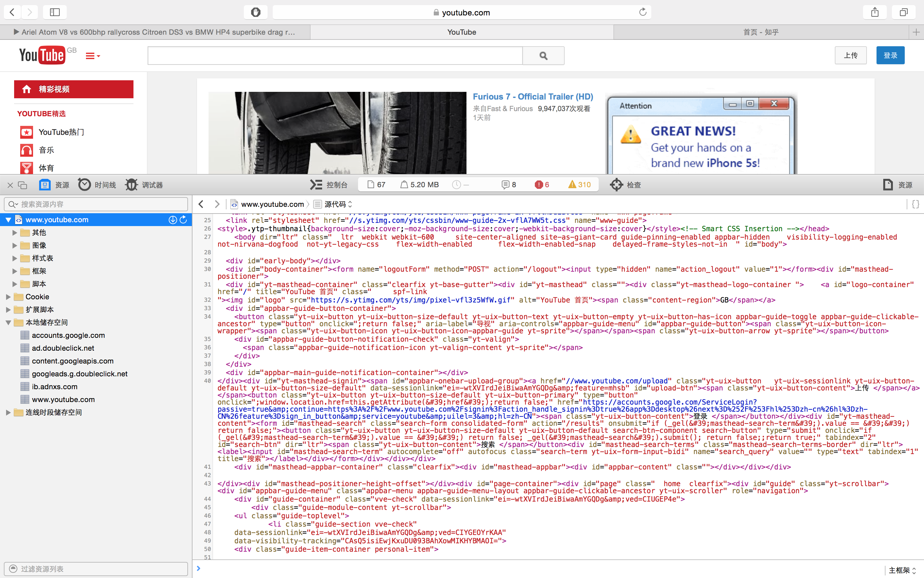Select the YouTube browser tab

(462, 32)
